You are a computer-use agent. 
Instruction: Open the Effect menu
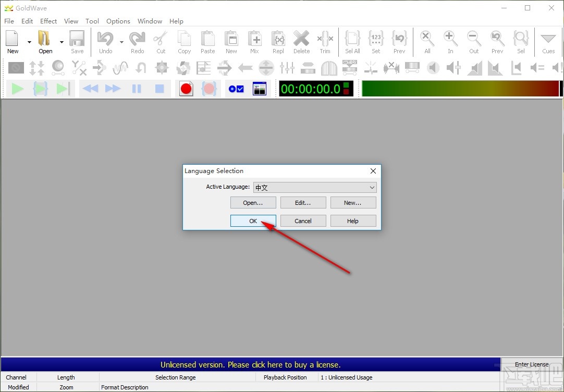coord(48,21)
